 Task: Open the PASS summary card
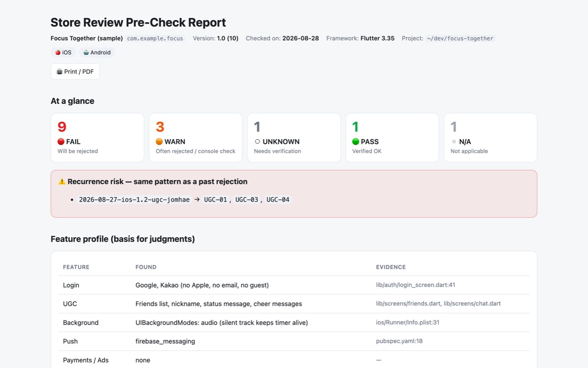point(392,138)
